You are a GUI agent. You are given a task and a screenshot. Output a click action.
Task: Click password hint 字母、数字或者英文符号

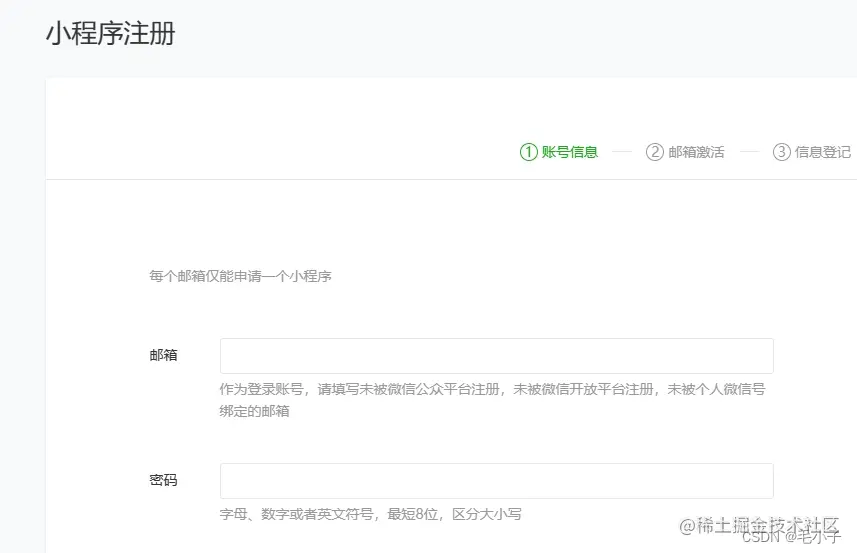[371, 514]
